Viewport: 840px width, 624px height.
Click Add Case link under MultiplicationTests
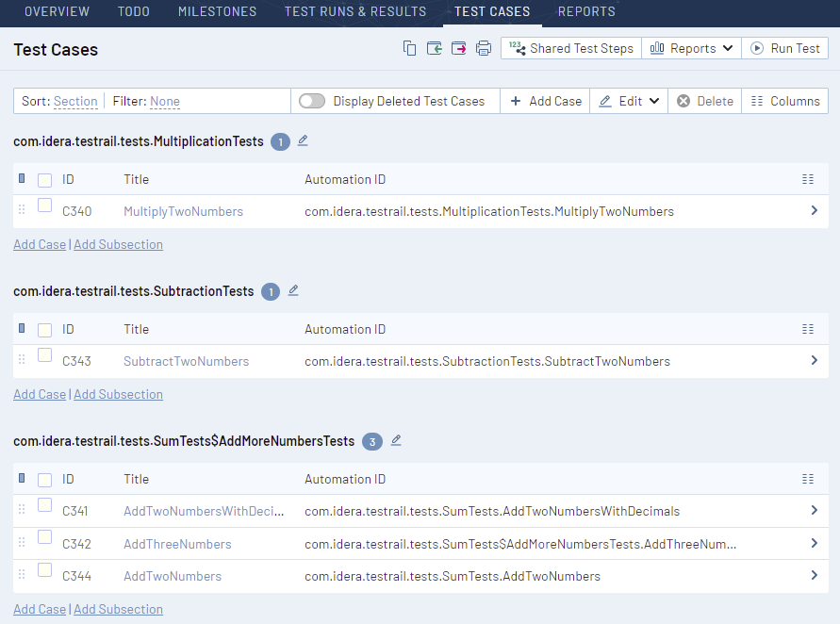40,244
